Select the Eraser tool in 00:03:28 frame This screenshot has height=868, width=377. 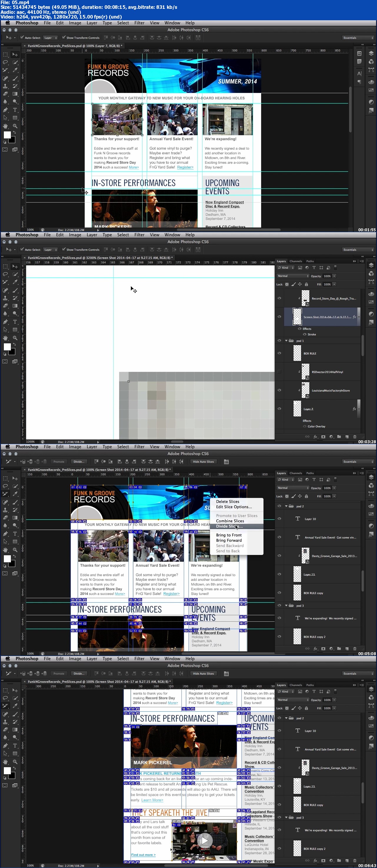click(5, 306)
